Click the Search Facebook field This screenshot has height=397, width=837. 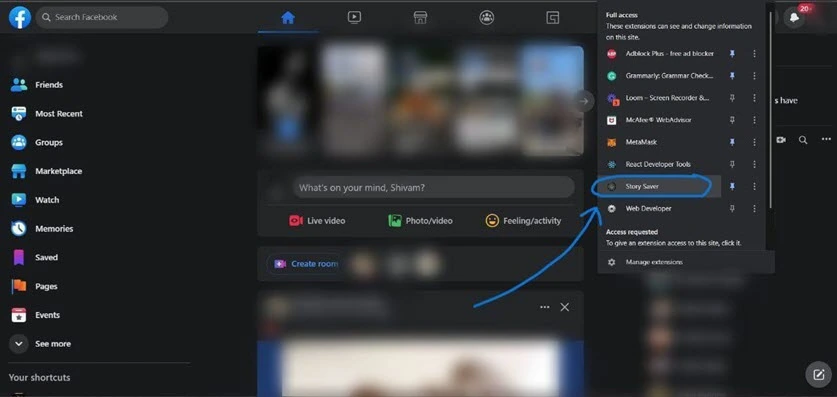(102, 18)
